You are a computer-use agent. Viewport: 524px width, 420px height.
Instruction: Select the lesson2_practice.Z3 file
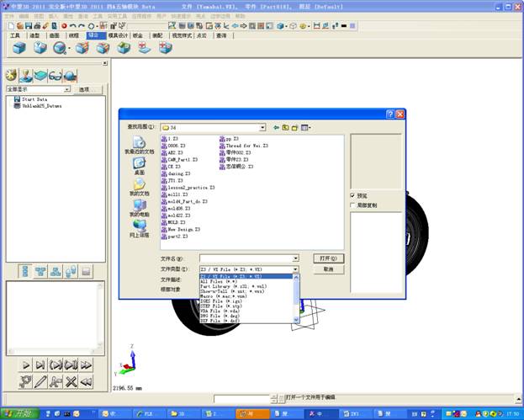tap(191, 188)
